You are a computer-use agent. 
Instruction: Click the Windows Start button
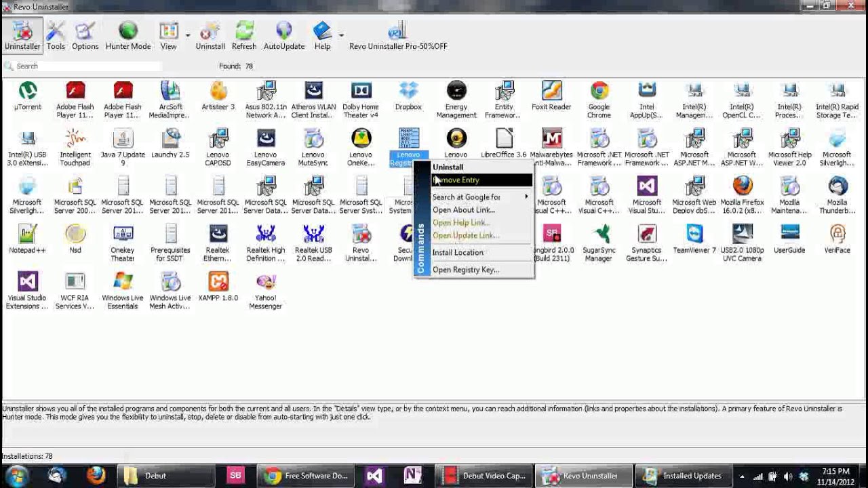click(x=16, y=475)
